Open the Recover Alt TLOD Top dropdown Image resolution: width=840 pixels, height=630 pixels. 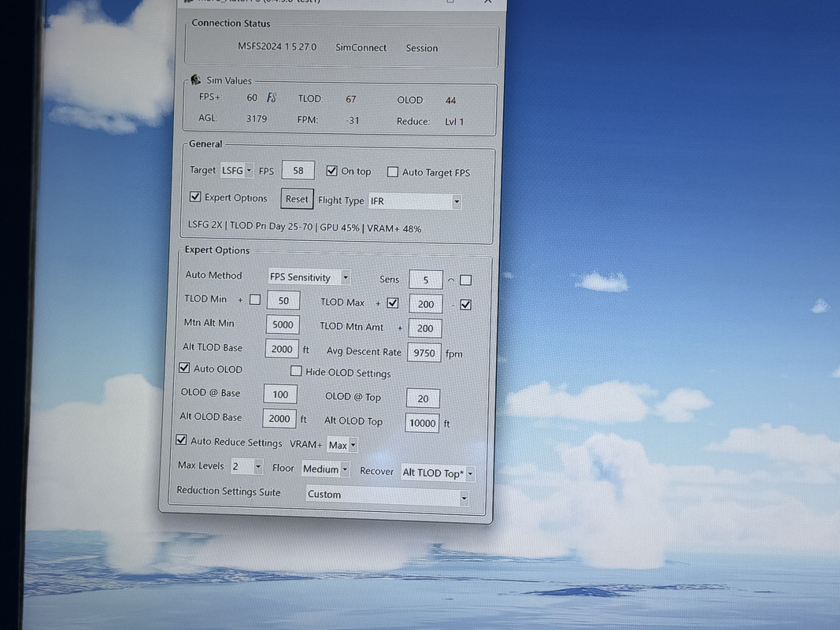click(x=438, y=473)
